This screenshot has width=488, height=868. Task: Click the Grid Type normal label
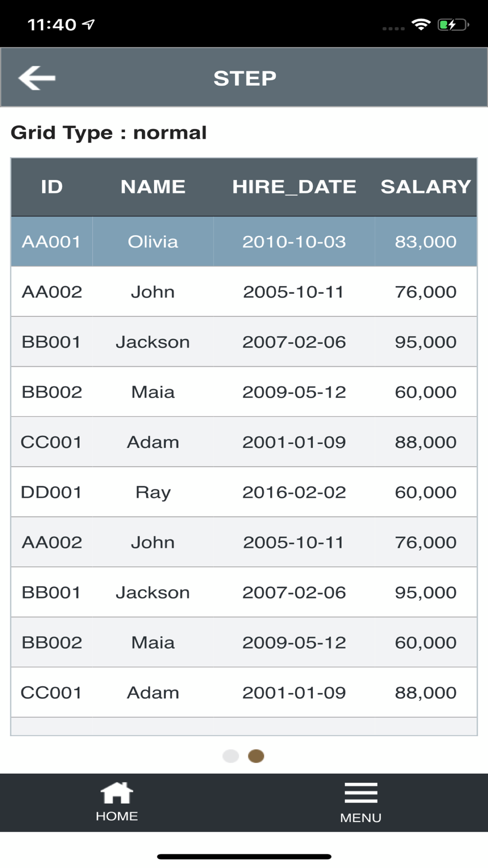pos(109,133)
